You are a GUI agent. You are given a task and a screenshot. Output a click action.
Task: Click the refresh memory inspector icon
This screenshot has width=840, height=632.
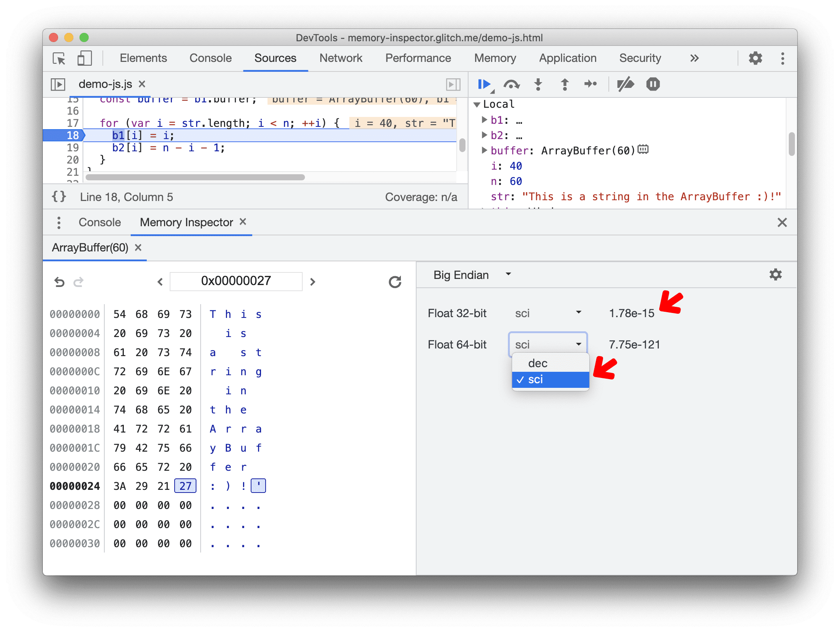click(x=394, y=281)
